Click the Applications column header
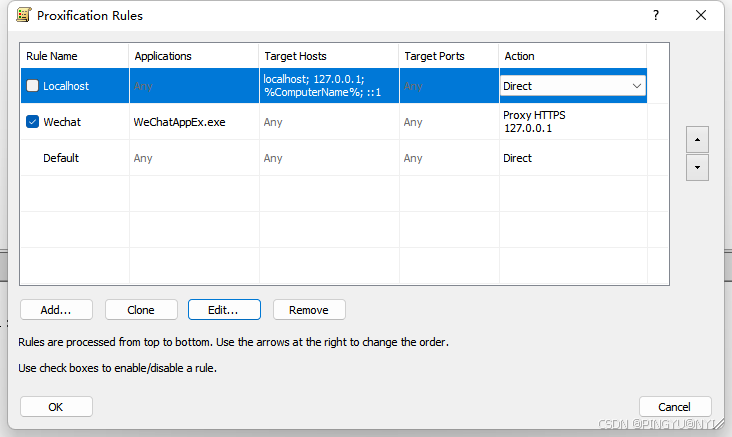 194,56
